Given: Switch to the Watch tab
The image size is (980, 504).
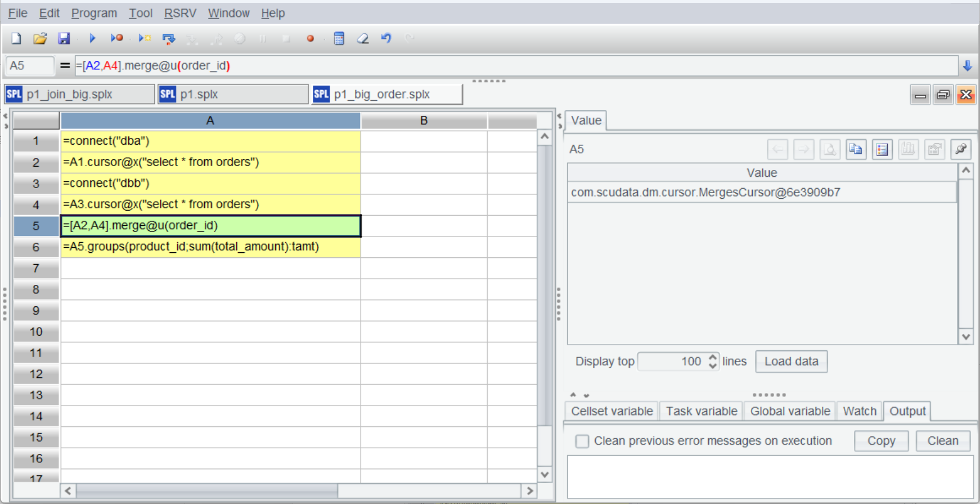Looking at the screenshot, I should coord(859,411).
